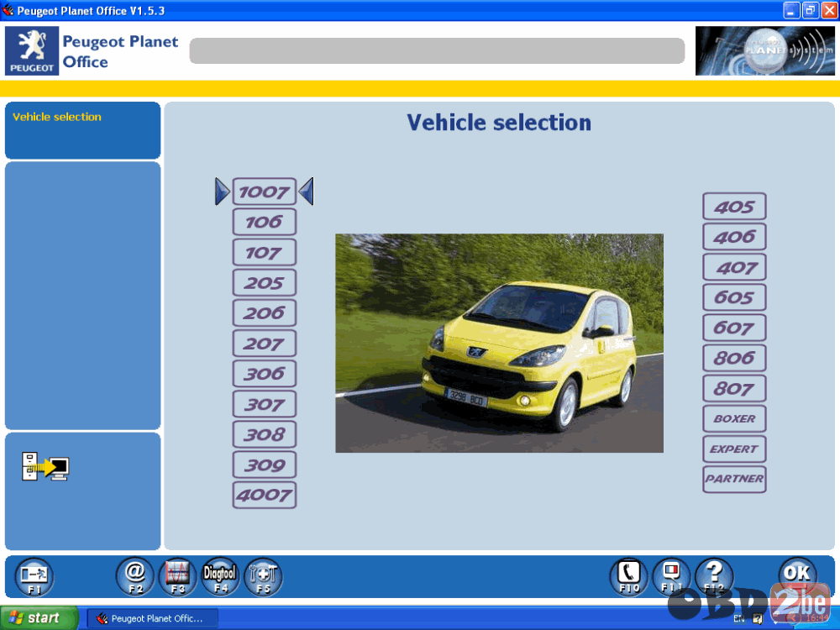Select the 4007 model
Viewport: 840px width, 630px height.
tap(264, 495)
